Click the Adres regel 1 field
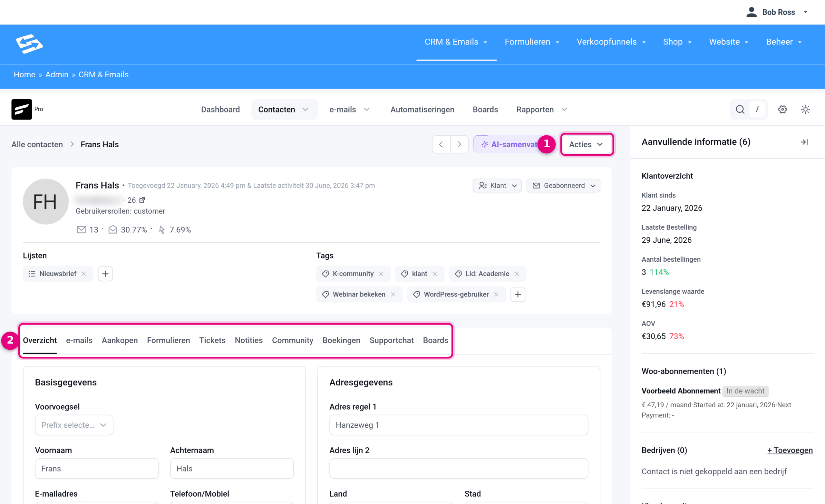 458,425
